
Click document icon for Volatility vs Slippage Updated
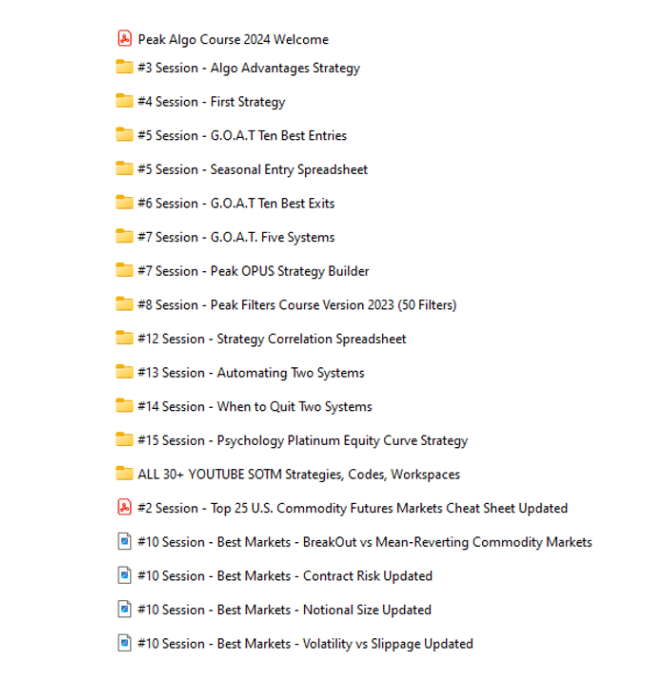pyautogui.click(x=124, y=644)
